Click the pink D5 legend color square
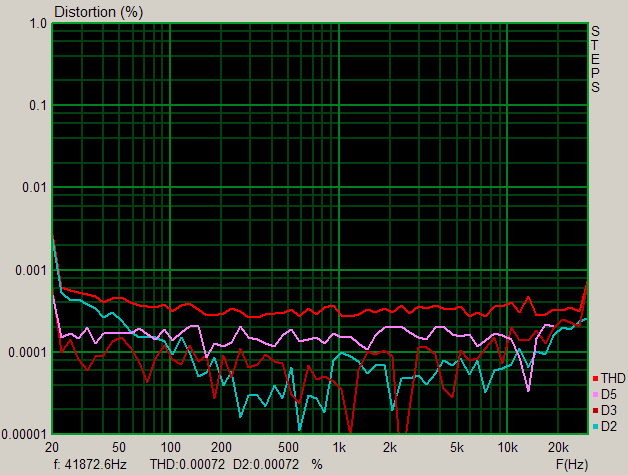This screenshot has height=475, width=628. (x=596, y=395)
